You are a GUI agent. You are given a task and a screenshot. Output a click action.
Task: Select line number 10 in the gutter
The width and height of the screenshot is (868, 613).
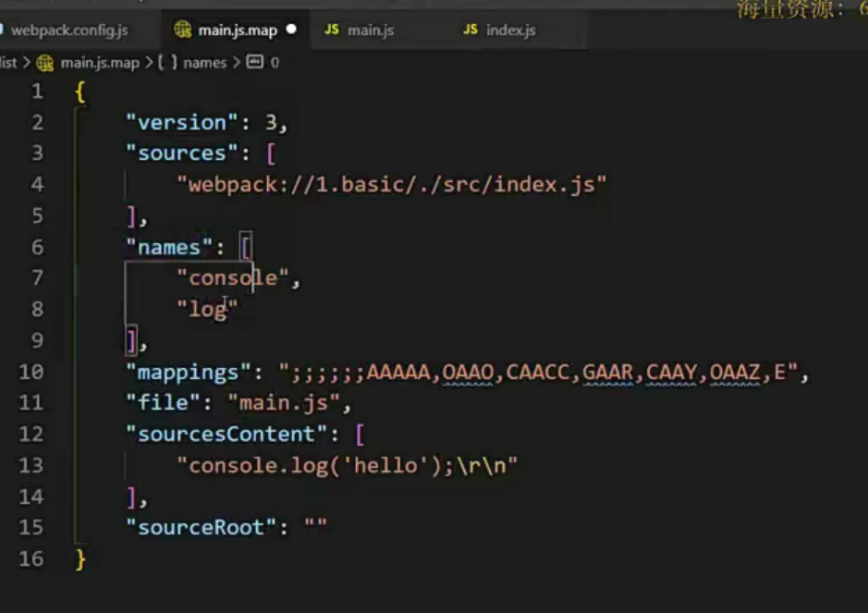(31, 372)
